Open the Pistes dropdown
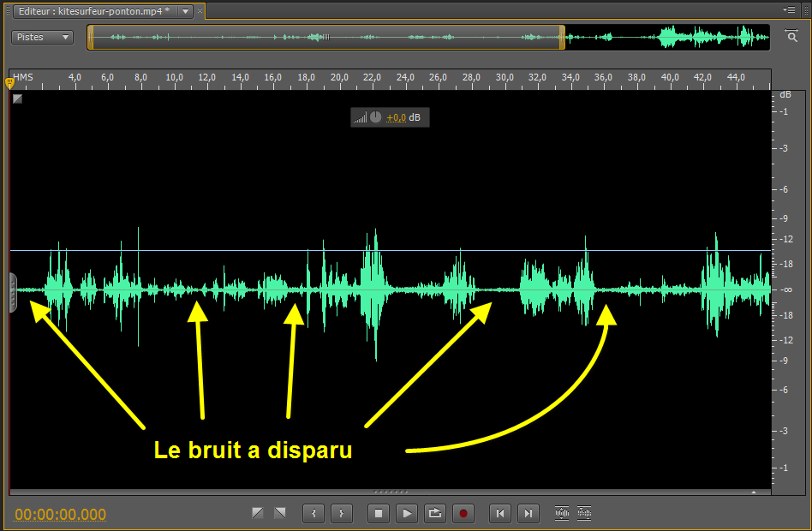The width and height of the screenshot is (812, 531). click(43, 38)
